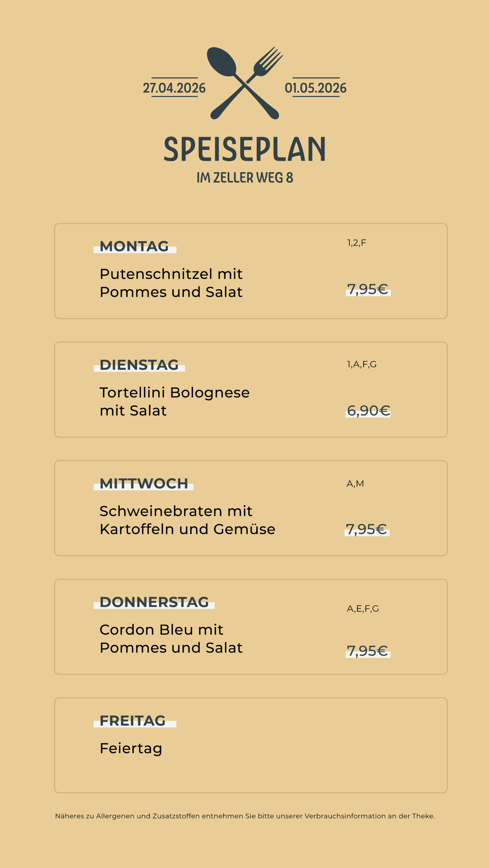
Task: Click the Monday price 7,95€
Action: pos(368,289)
